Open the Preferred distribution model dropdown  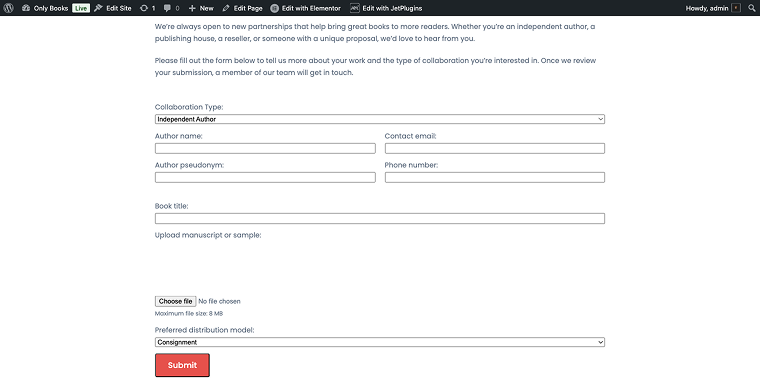[x=380, y=342]
